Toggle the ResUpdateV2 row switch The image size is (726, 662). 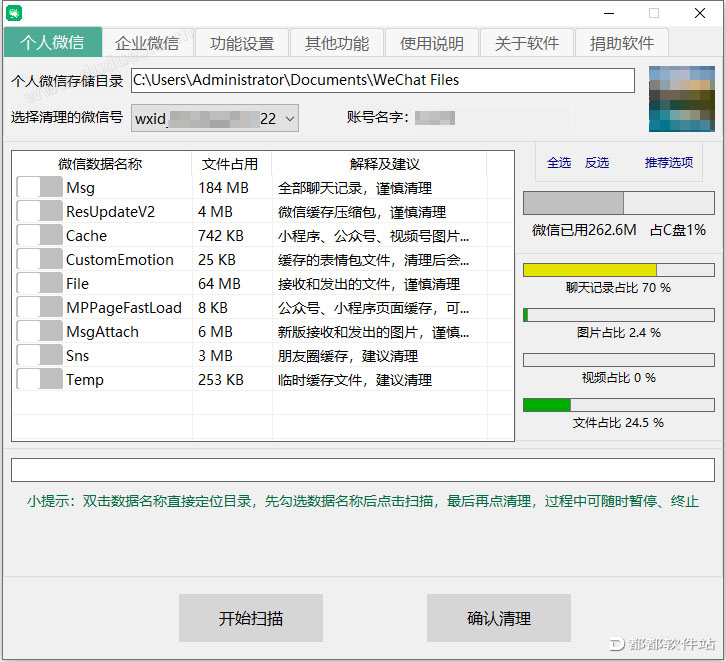39,212
